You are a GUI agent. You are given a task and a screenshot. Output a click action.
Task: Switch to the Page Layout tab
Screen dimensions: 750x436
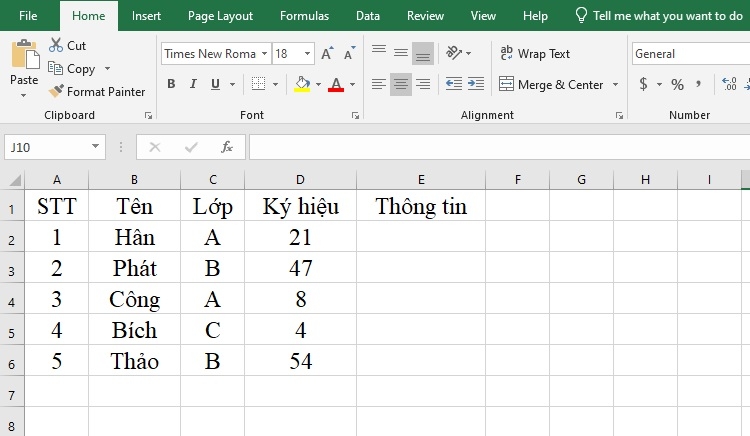[221, 16]
